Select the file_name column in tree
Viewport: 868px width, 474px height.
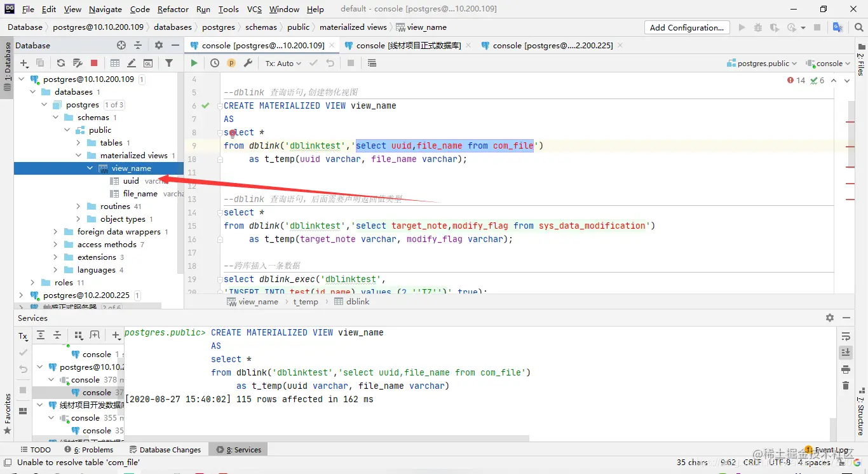point(140,194)
